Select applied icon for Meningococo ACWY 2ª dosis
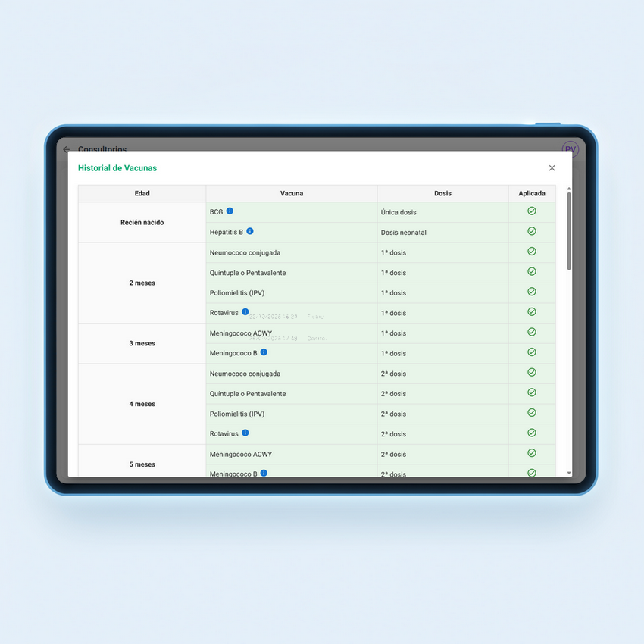644x644 pixels. tap(531, 453)
